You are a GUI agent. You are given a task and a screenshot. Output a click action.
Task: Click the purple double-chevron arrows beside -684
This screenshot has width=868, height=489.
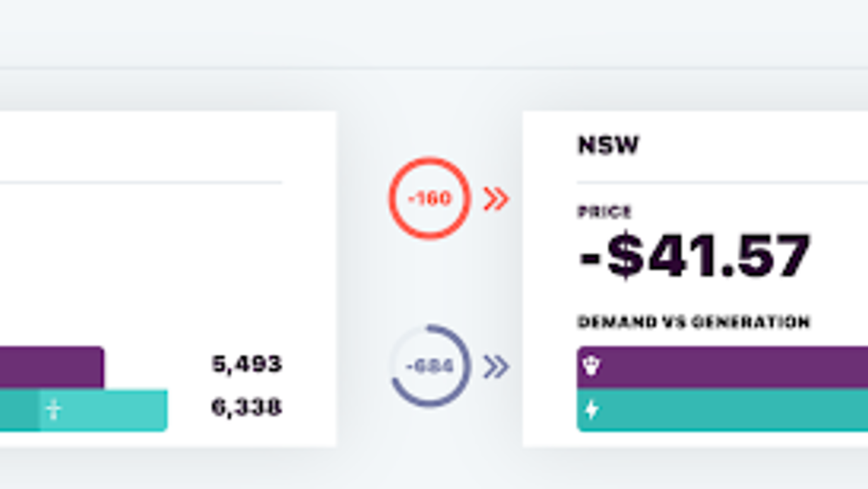496,366
